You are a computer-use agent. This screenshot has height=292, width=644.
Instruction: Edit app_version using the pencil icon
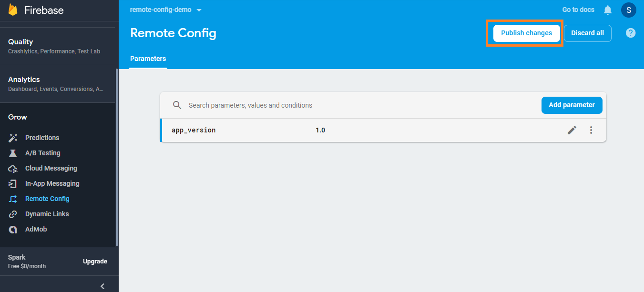coord(572,130)
